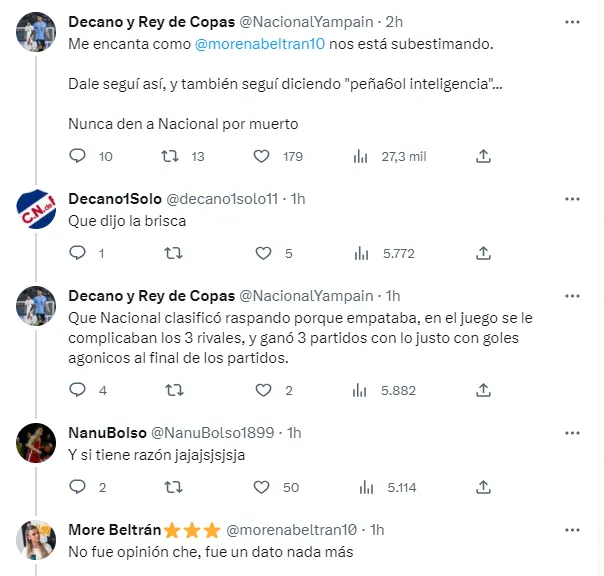Open more options on Decano1Solo's tweet
The image size is (604, 576).
pyautogui.click(x=571, y=199)
